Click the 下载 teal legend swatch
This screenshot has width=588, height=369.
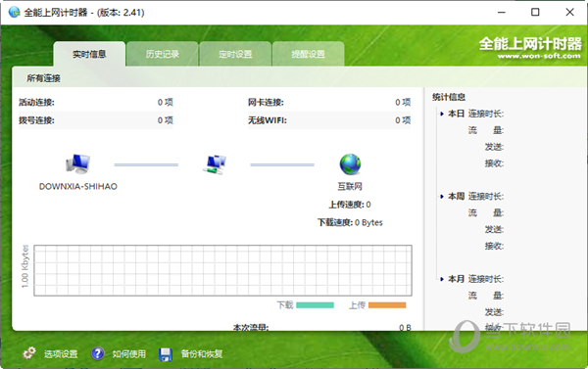(315, 305)
